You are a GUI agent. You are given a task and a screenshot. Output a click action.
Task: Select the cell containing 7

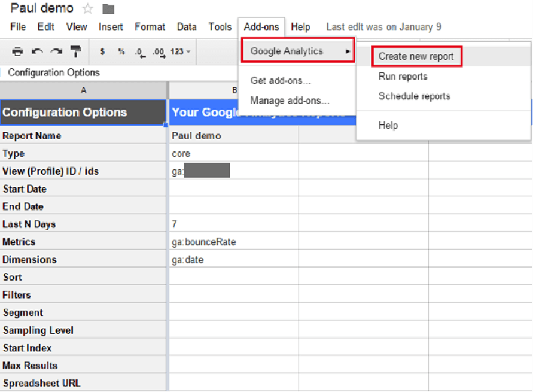(234, 224)
